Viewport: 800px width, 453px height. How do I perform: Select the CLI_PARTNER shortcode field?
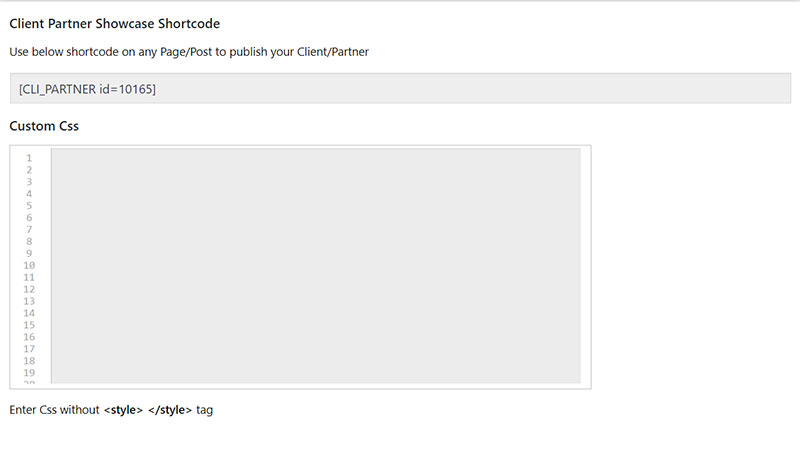[x=400, y=88]
